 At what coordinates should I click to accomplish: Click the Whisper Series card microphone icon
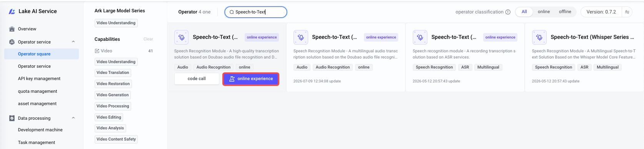(x=539, y=37)
